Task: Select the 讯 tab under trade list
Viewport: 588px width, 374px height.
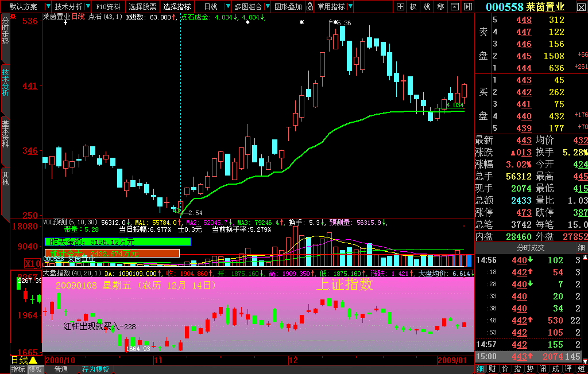Action: coord(543,369)
